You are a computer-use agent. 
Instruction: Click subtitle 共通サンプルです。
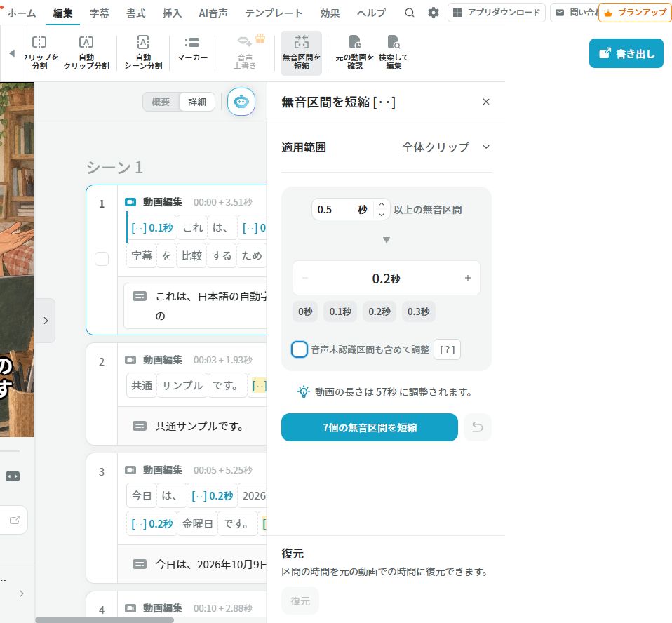[x=199, y=426]
